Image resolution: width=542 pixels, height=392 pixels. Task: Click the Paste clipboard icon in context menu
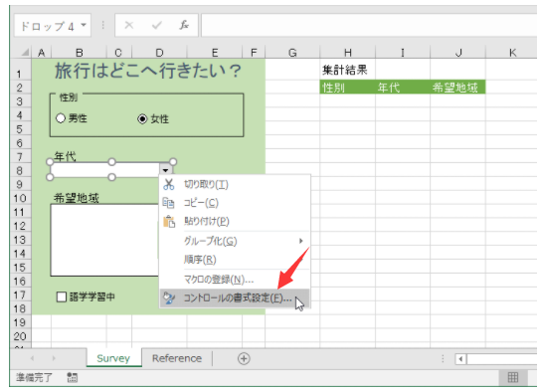(x=169, y=222)
